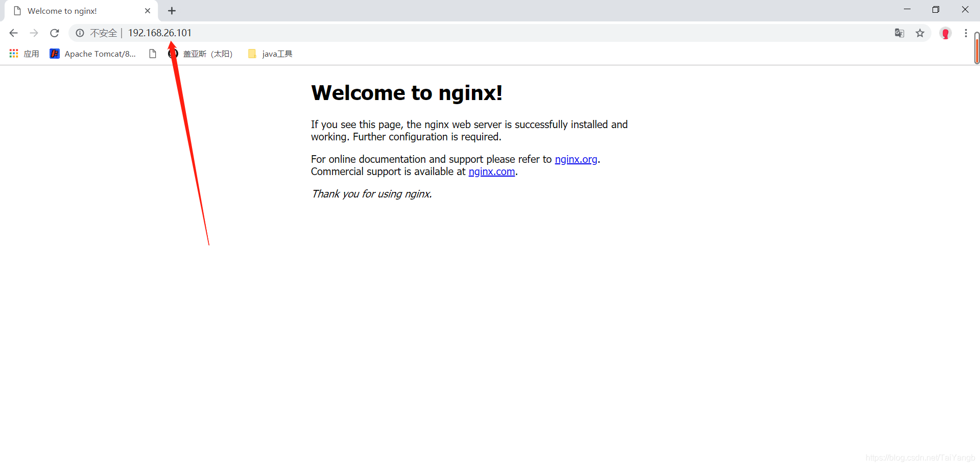
Task: View site information (不安全) icon
Action: (80, 33)
